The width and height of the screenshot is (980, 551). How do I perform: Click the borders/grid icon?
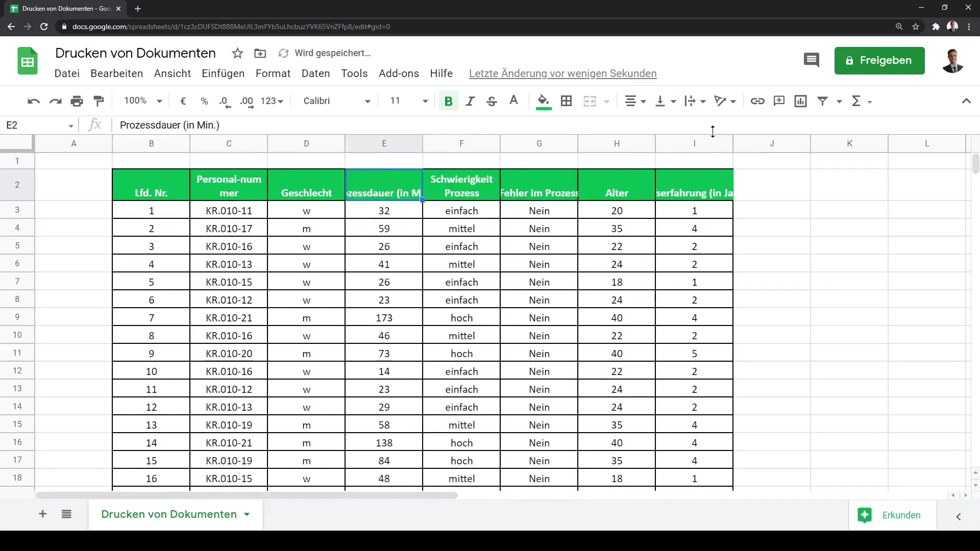[x=566, y=100]
